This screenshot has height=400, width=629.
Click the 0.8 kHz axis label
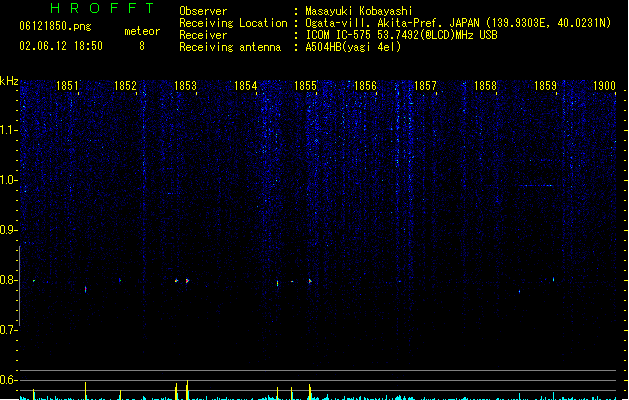click(8, 280)
